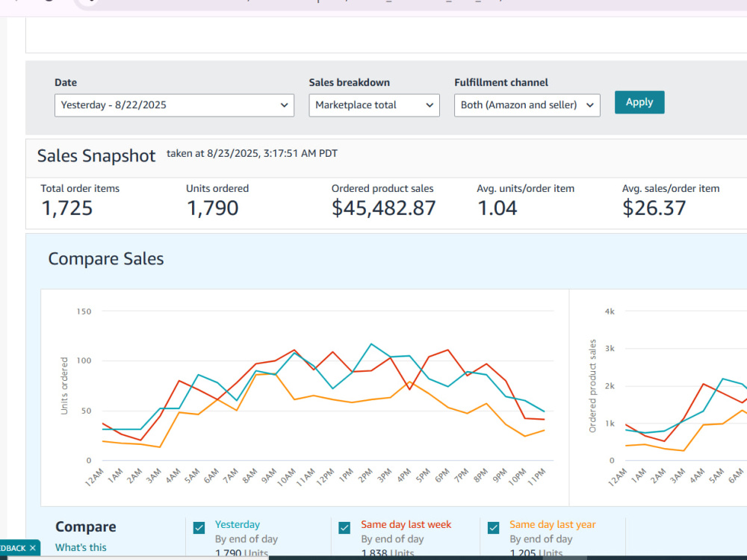
Task: Click the Same day last year legend label
Action: click(x=552, y=524)
